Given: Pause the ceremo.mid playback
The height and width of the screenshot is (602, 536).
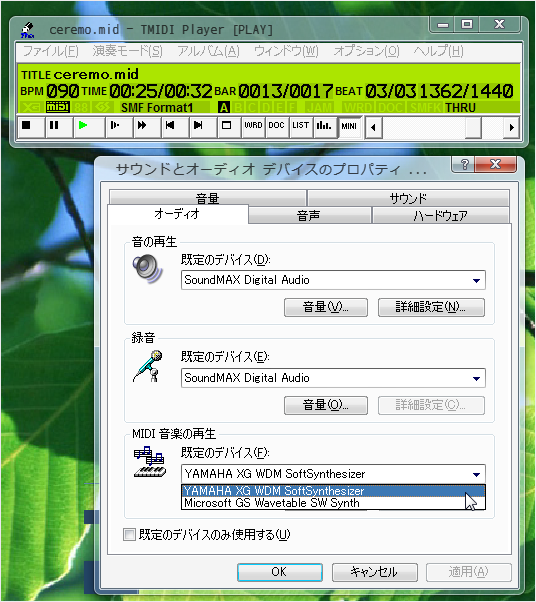Looking at the screenshot, I should [59, 126].
